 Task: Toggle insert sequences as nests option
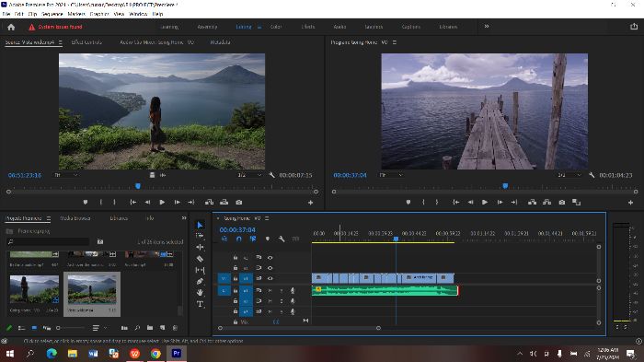[224, 239]
